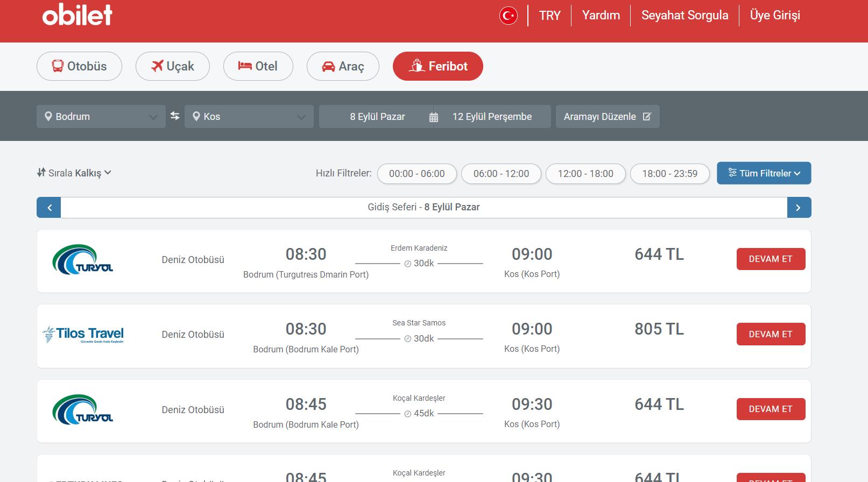The image size is (868, 482).
Task: Open the Tüm Filtreler dropdown
Action: coord(764,173)
